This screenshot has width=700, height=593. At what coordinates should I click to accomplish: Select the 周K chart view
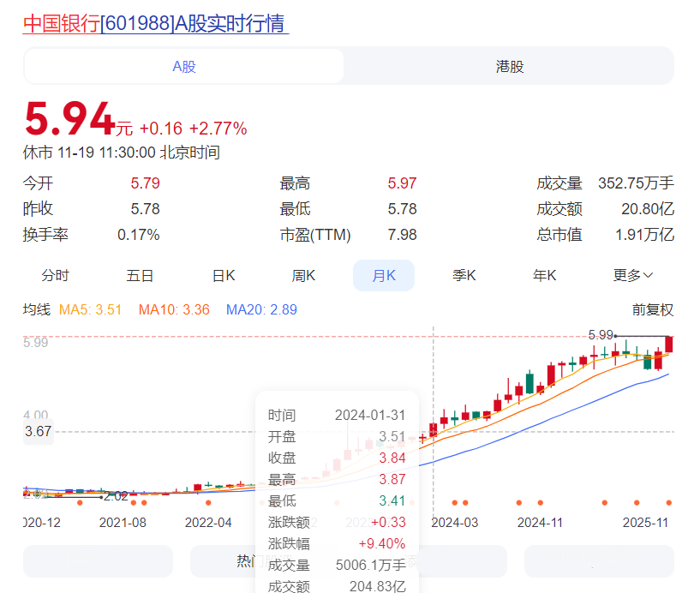click(x=303, y=276)
